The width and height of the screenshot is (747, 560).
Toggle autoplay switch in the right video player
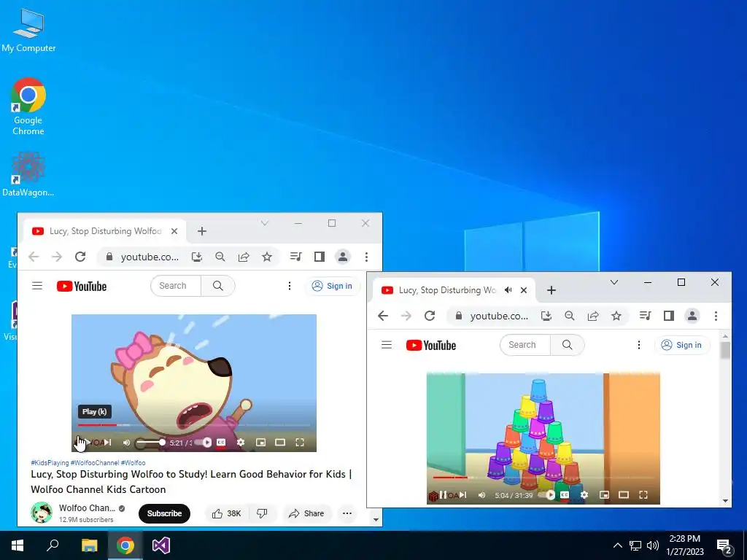click(549, 495)
